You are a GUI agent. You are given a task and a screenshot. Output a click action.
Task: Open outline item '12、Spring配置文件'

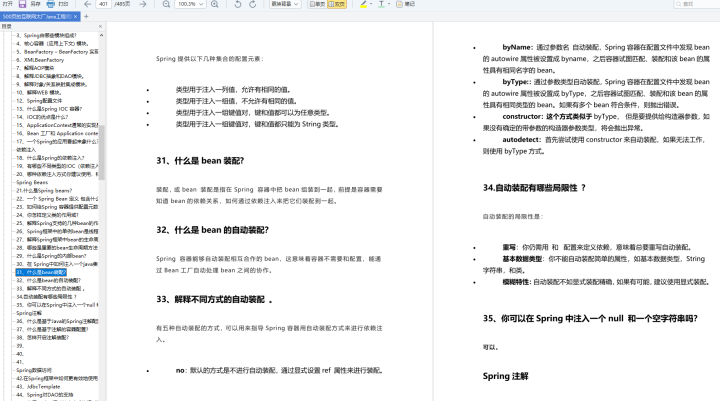(39, 101)
